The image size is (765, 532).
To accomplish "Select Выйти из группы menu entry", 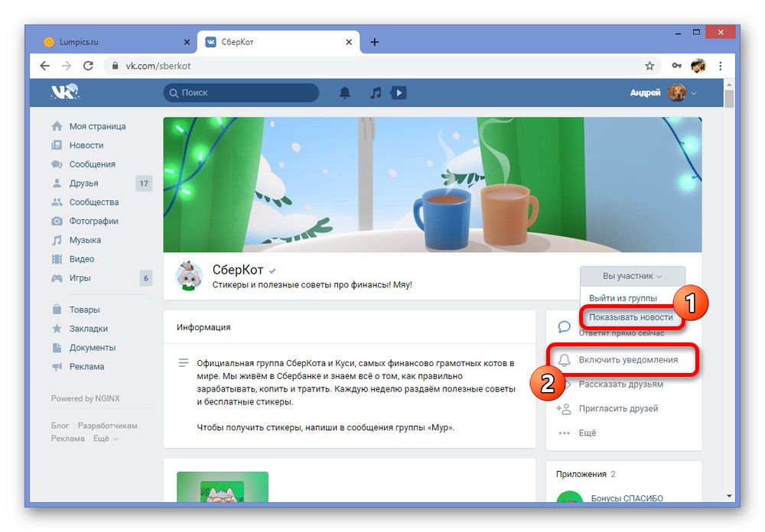I will click(623, 298).
